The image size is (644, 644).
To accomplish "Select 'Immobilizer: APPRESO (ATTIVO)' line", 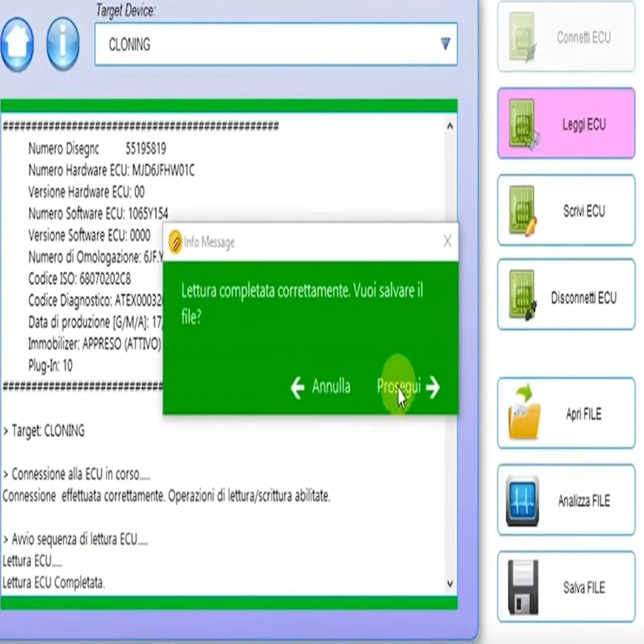I will pos(95,343).
